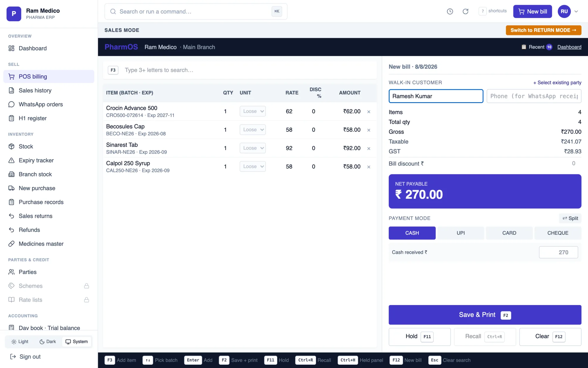The height and width of the screenshot is (368, 588).
Task: Click the Ctrl+H Held panel shortcut
Action: (x=360, y=360)
